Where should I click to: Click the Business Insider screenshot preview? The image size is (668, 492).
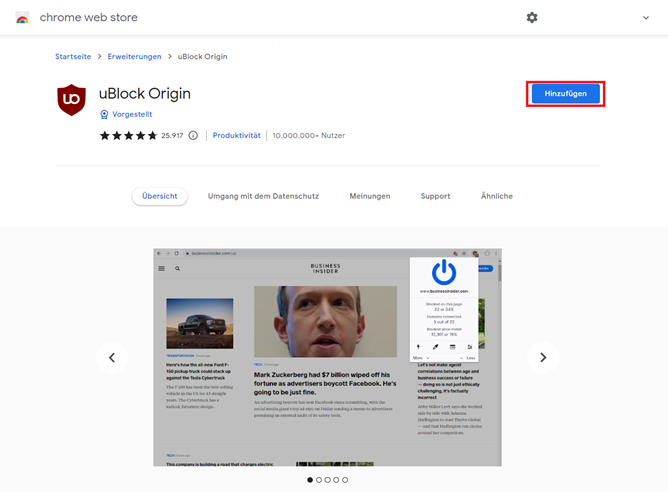(x=327, y=357)
